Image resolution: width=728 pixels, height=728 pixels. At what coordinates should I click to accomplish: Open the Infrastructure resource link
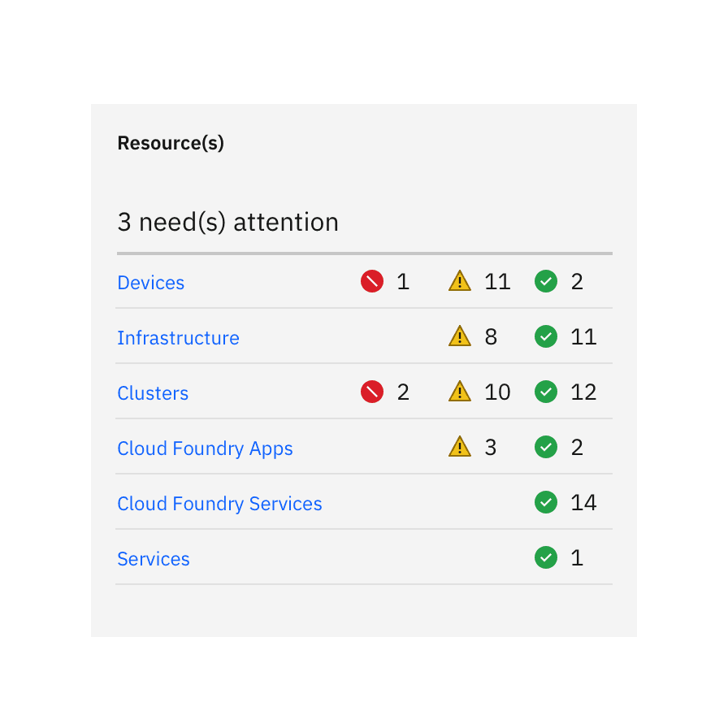click(x=178, y=338)
